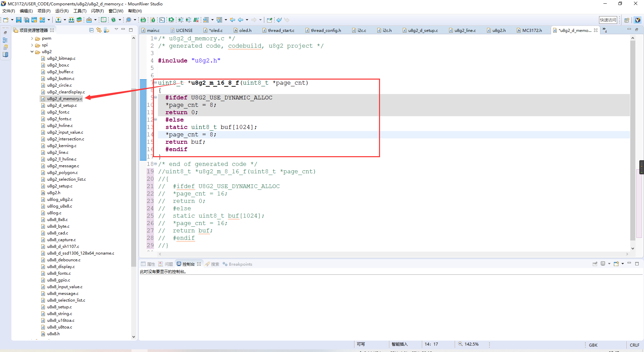Open u8g2_d_setup.c in the tree
The width and height of the screenshot is (644, 352).
[62, 105]
